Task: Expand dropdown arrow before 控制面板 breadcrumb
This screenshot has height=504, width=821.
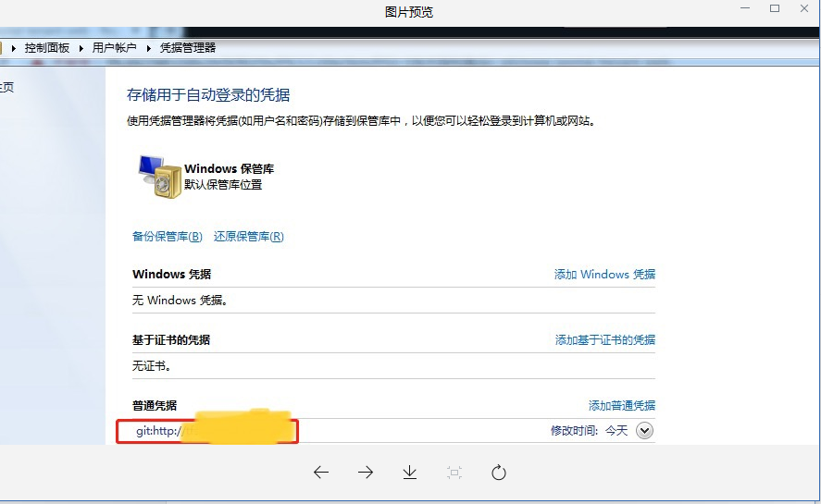Action: coord(13,49)
